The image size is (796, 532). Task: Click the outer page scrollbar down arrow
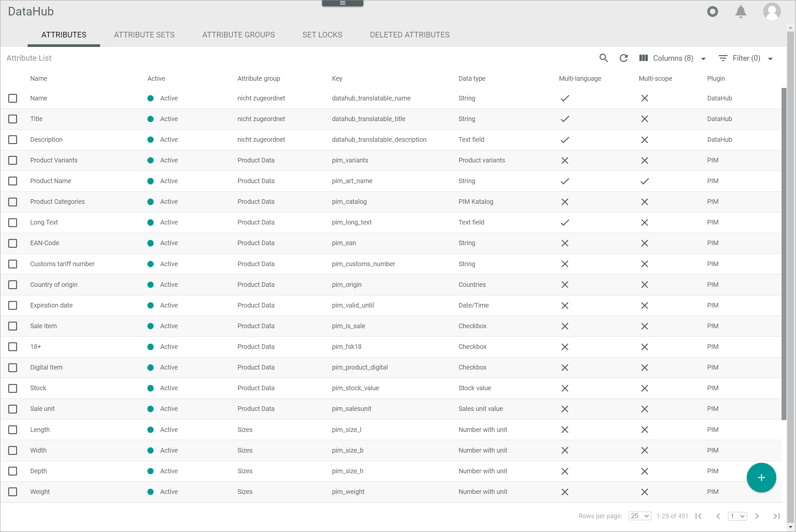790,527
